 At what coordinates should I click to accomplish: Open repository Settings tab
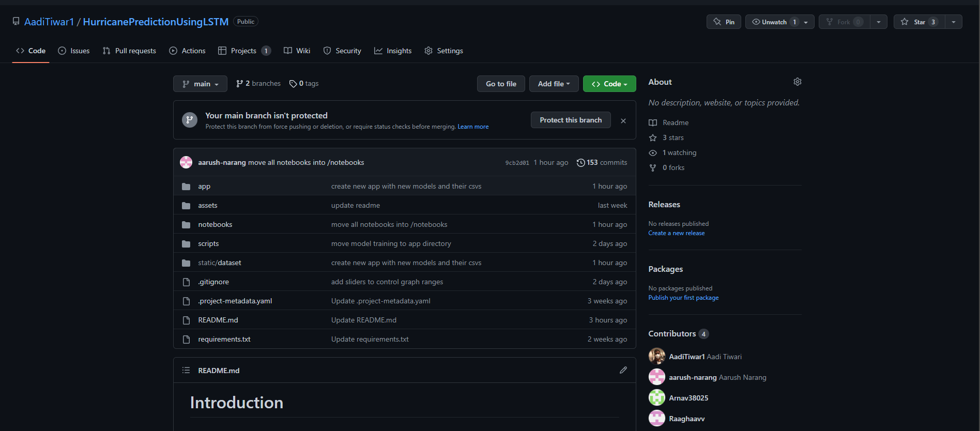coord(443,51)
